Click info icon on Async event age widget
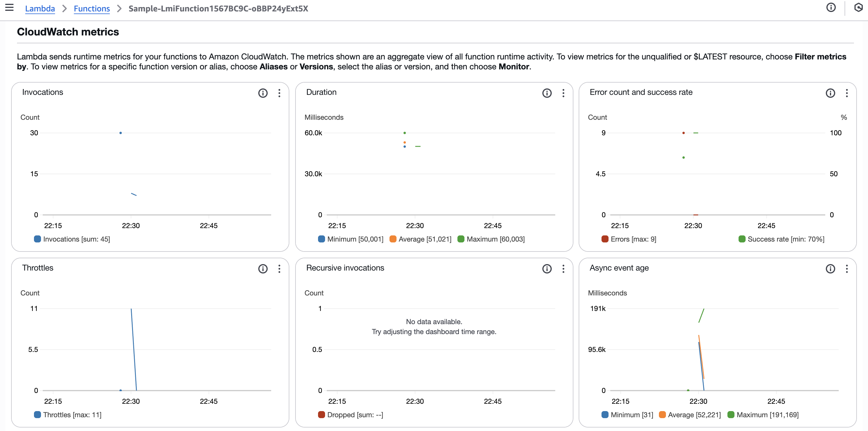 (x=830, y=268)
